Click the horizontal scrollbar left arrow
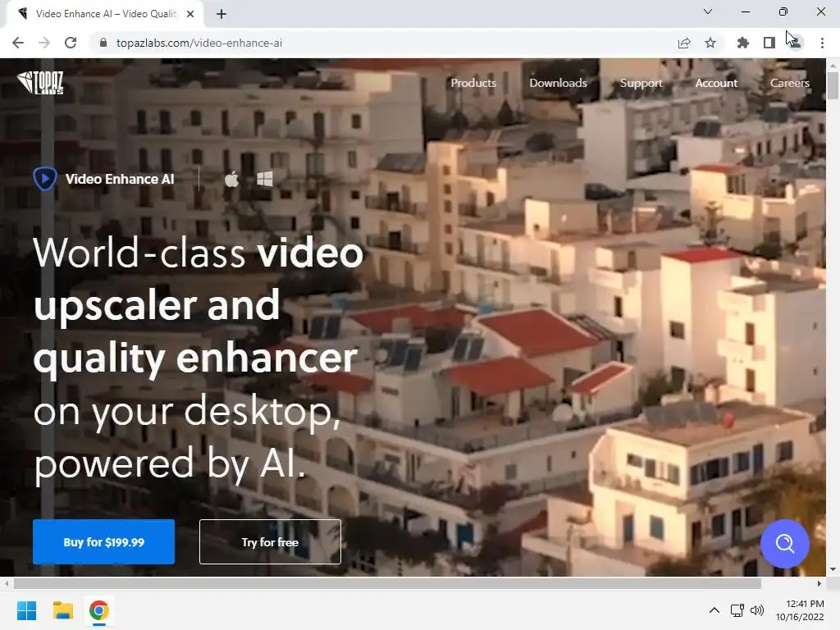Viewport: 840px width, 630px height. pyautogui.click(x=6, y=583)
